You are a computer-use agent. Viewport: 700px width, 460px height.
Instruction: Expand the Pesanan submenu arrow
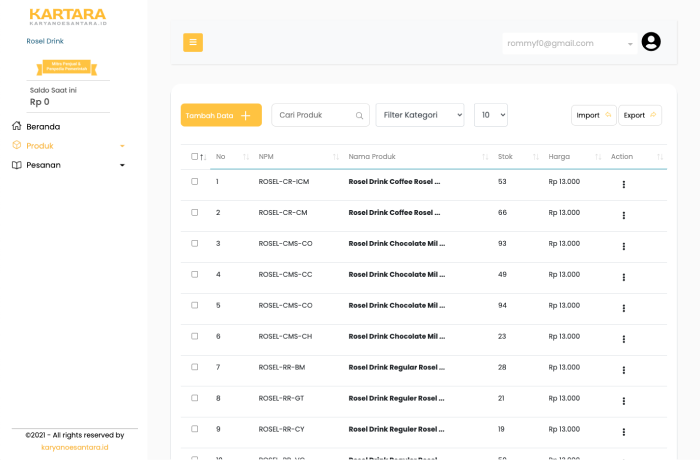(122, 165)
